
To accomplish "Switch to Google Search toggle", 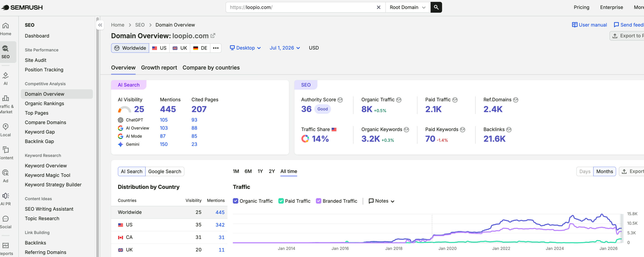I will point(165,172).
